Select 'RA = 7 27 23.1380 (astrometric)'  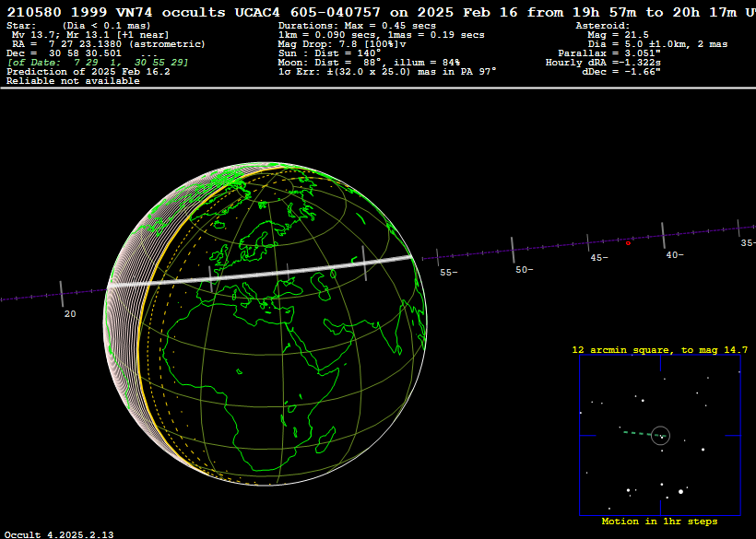pos(109,44)
